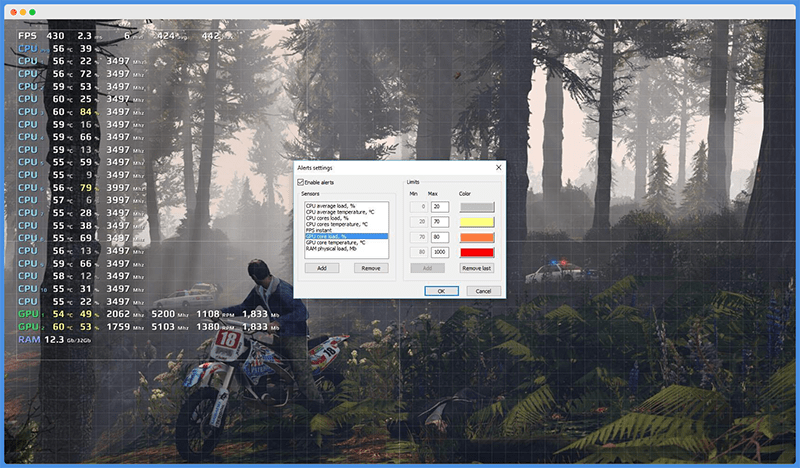The image size is (800, 468).
Task: Cancel the Alerts settings dialog
Action: tap(483, 291)
